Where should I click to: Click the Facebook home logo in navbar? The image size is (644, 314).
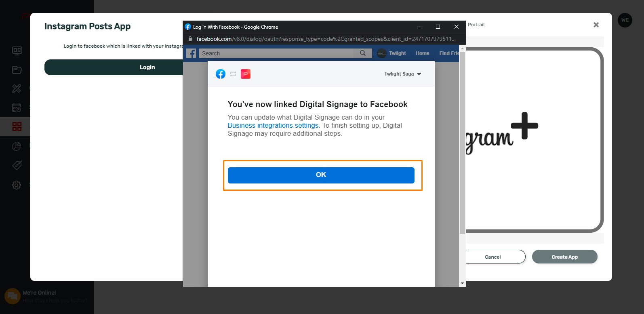(x=191, y=53)
